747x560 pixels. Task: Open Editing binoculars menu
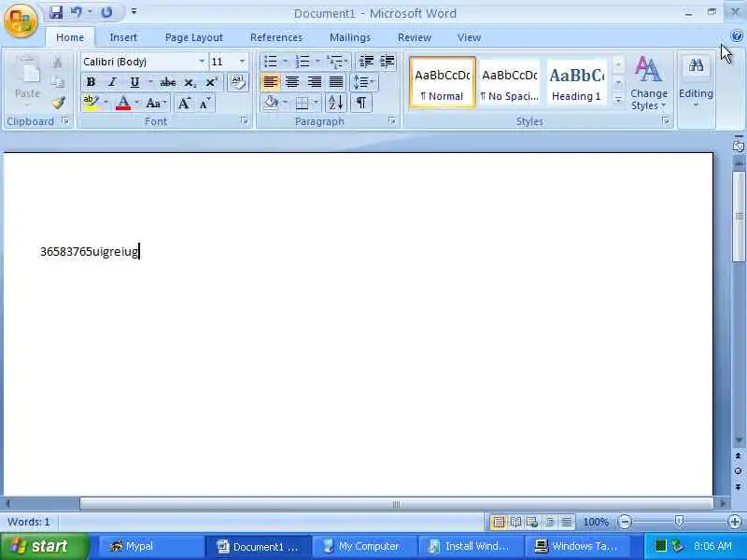(x=696, y=82)
